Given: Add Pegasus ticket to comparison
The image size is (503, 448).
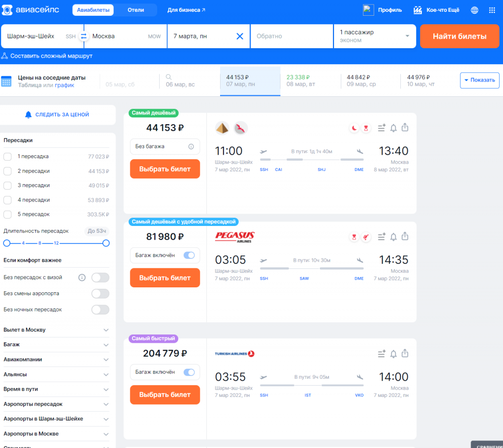Looking at the screenshot, I should coord(381,236).
